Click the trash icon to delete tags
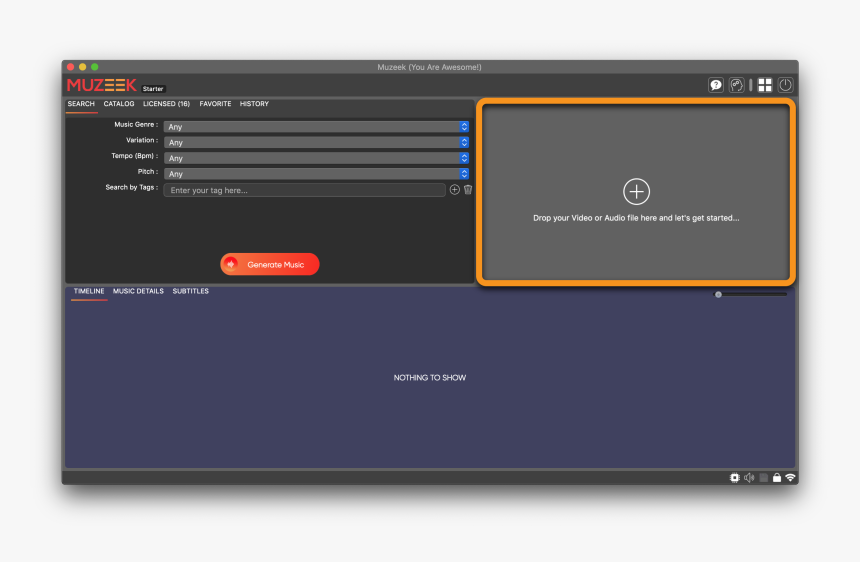860x562 pixels. [468, 190]
